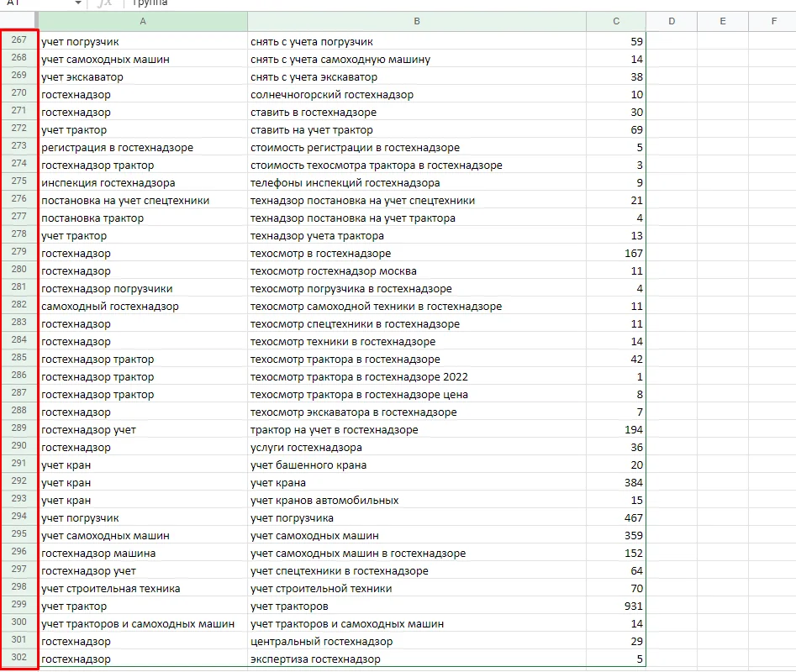Click cell 'техосмотр трактора в гостехнадзоре 2022'
Screen dimensions: 796x672
point(417,377)
